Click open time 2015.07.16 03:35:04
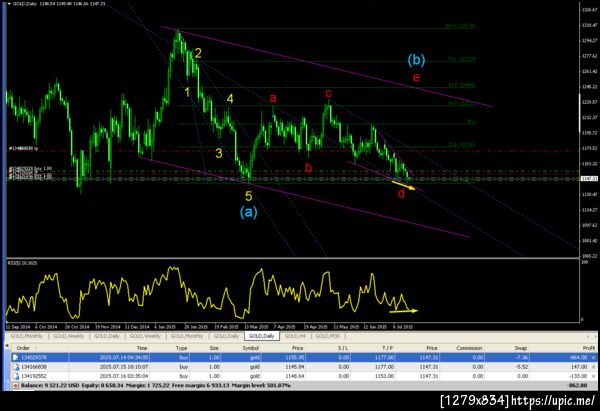Screen dimensions: 600x411 (124, 376)
